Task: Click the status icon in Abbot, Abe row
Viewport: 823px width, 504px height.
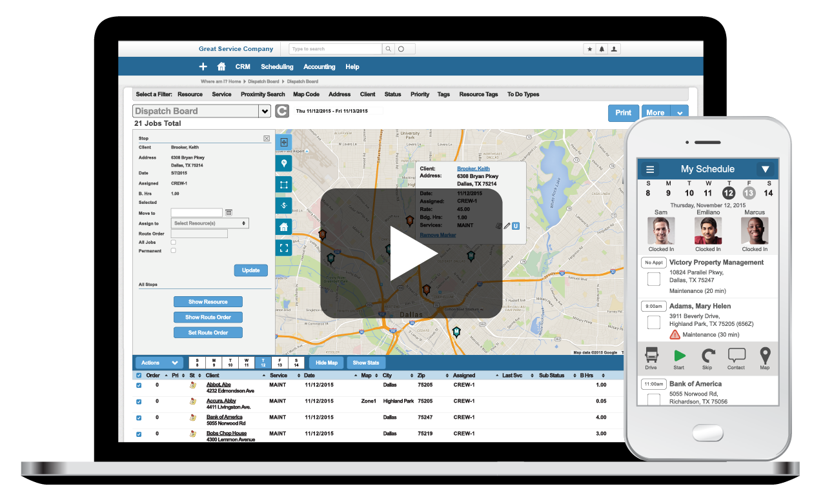Action: tap(192, 385)
